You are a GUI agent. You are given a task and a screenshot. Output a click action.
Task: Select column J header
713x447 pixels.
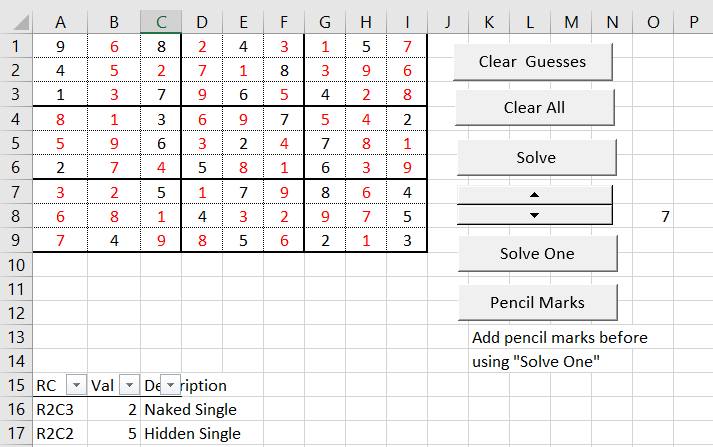point(448,22)
